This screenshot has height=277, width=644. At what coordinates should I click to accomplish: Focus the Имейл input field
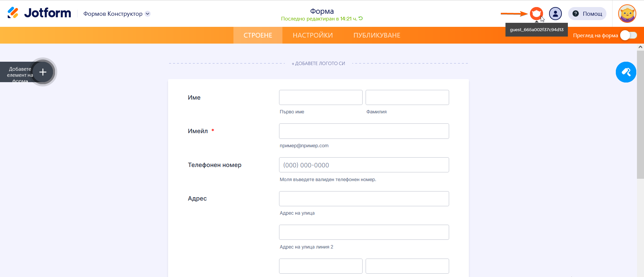pyautogui.click(x=364, y=131)
